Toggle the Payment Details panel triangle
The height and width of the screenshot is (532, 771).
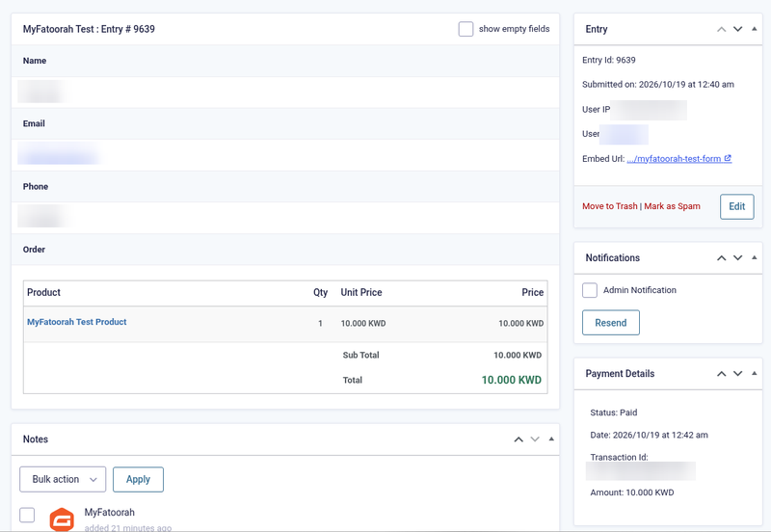pos(754,374)
